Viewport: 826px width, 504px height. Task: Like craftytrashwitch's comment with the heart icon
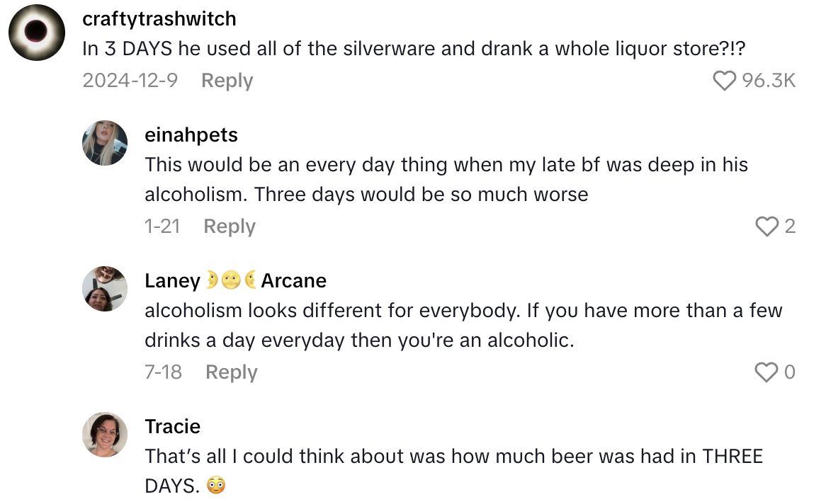(724, 81)
